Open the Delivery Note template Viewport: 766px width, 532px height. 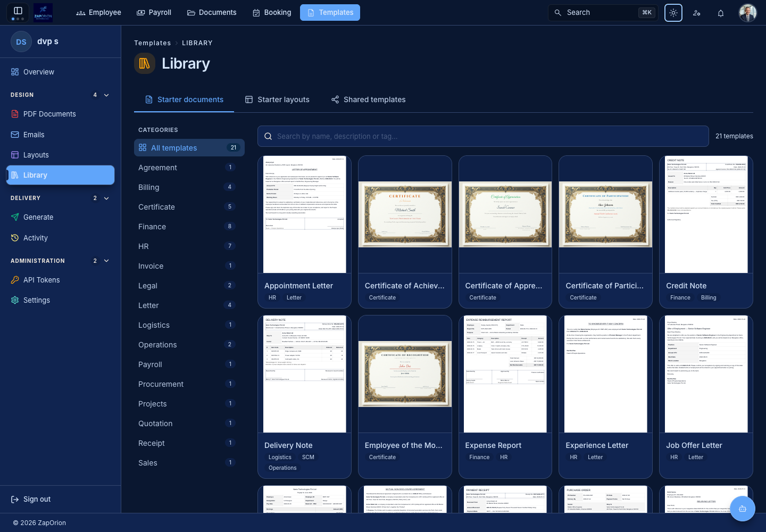tap(304, 397)
